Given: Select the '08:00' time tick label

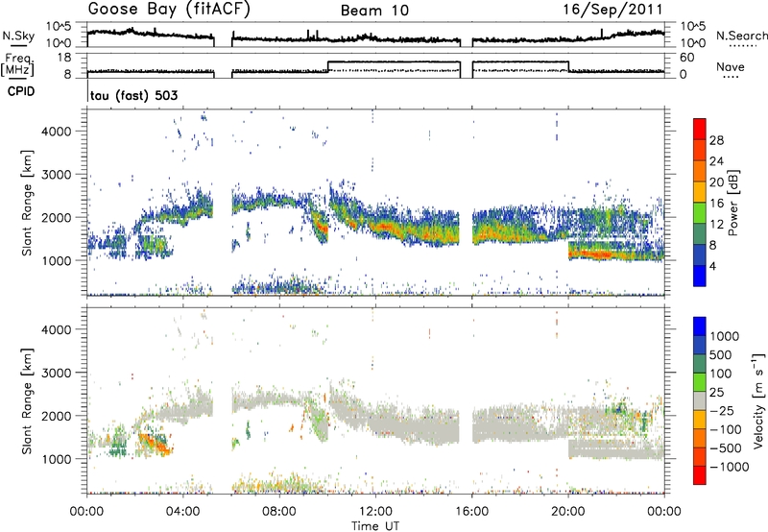Looking at the screenshot, I should 279,512.
